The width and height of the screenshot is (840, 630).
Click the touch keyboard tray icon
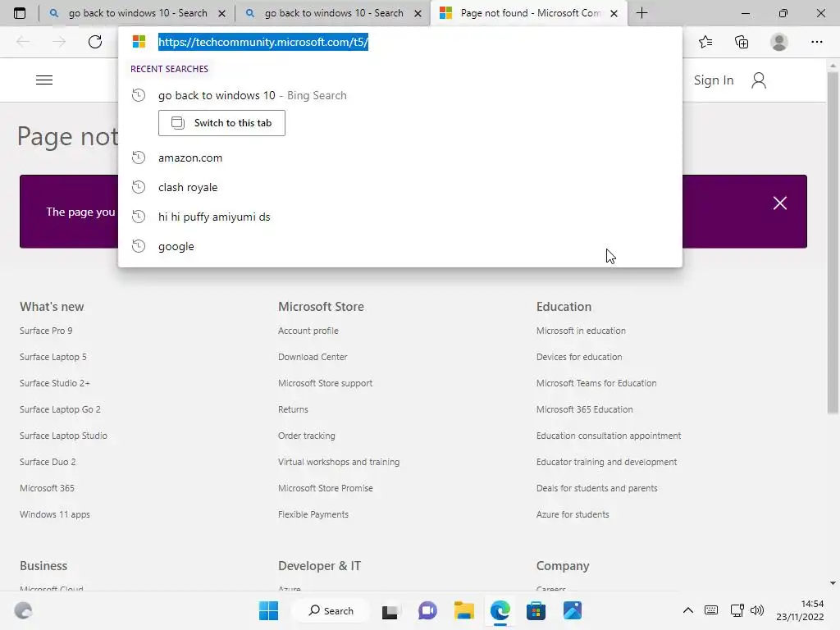tap(711, 610)
